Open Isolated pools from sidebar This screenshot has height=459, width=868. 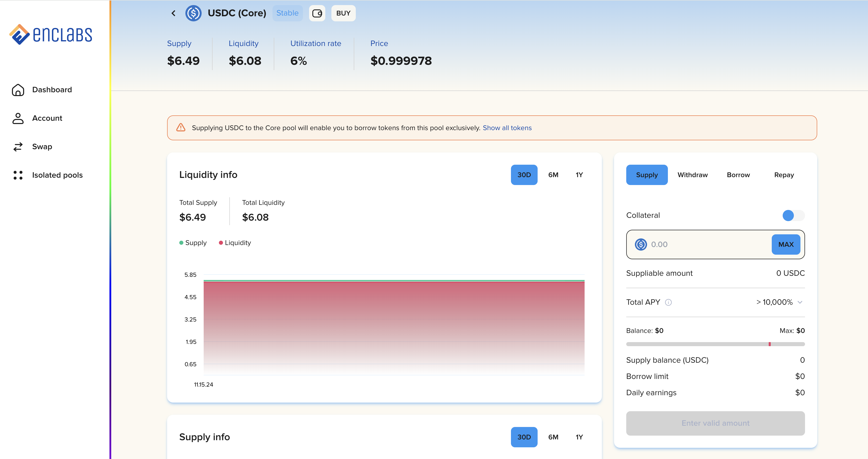pyautogui.click(x=57, y=175)
